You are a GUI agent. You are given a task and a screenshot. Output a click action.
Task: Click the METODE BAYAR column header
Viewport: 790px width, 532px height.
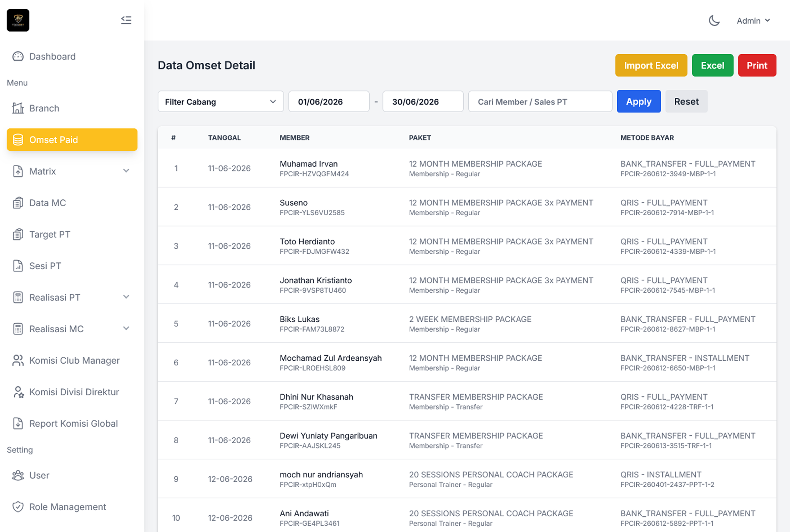647,138
